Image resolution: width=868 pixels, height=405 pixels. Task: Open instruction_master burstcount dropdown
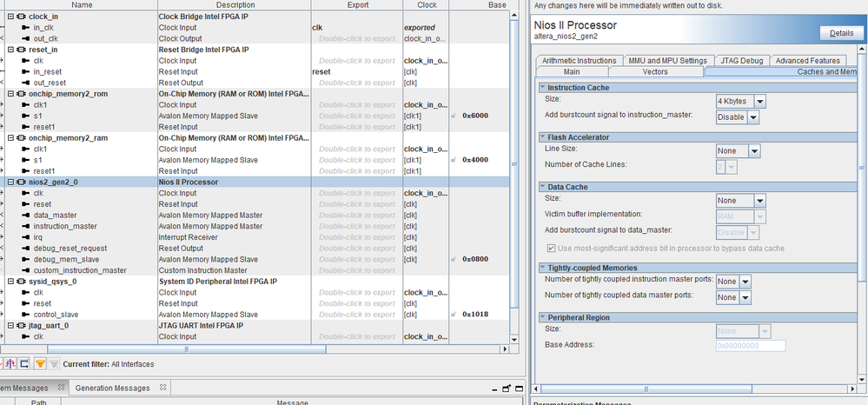tap(738, 117)
